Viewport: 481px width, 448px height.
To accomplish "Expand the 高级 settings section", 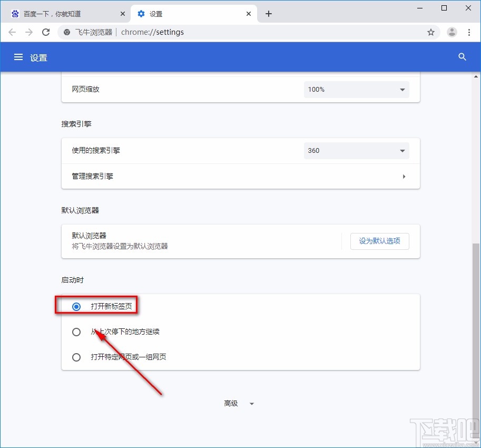I will (x=239, y=403).
